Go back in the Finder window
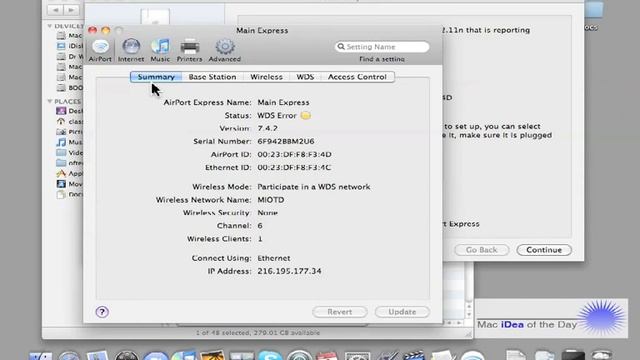 [x=56, y=10]
